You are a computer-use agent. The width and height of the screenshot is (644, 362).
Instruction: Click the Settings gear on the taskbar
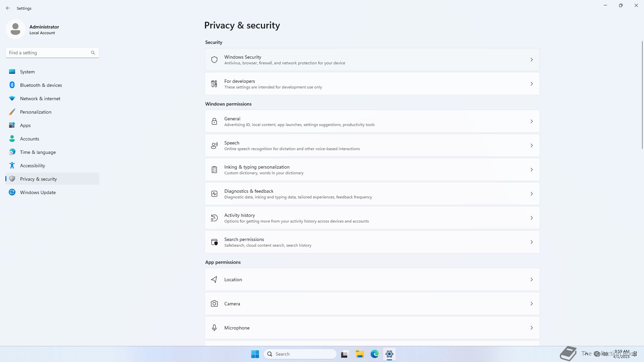389,354
